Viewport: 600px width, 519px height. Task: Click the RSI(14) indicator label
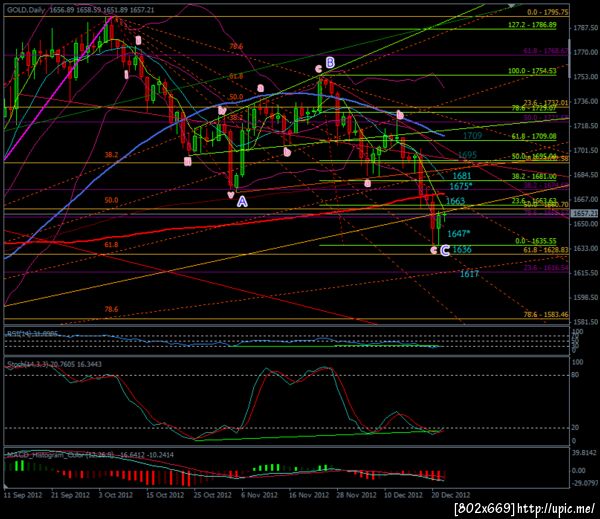(32, 334)
